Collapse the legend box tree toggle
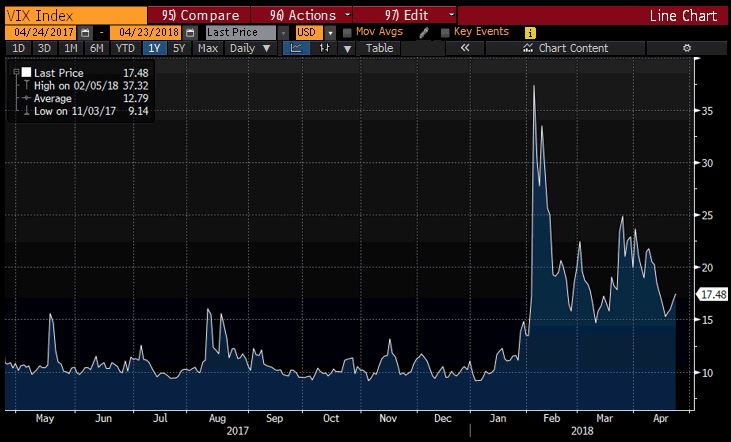The height and width of the screenshot is (442, 731). (x=16, y=72)
